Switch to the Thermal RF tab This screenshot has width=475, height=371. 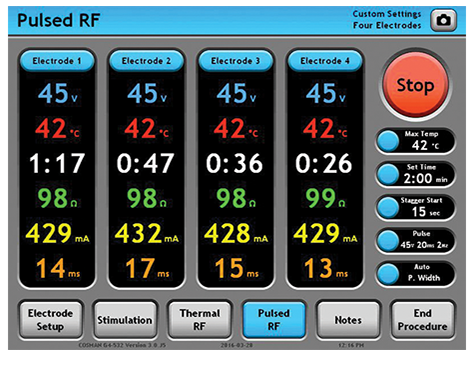pyautogui.click(x=199, y=320)
